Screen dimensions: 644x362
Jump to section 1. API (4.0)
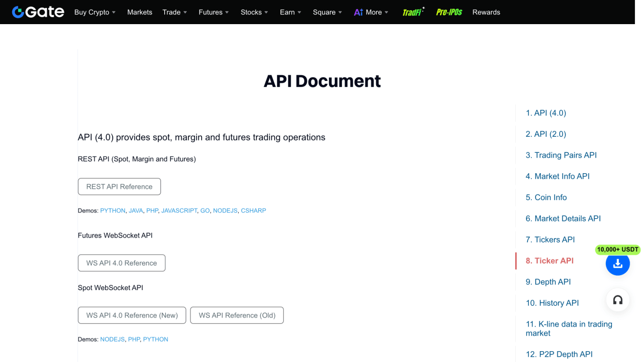pos(546,113)
